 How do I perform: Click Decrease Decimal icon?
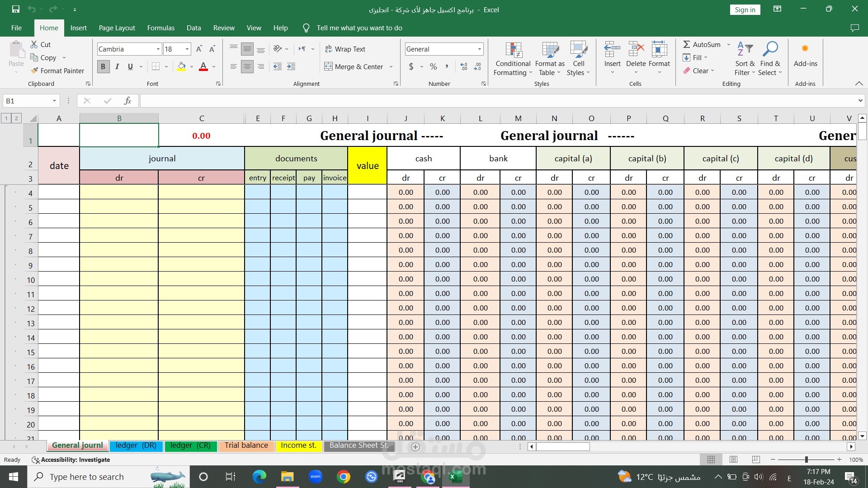tap(478, 66)
